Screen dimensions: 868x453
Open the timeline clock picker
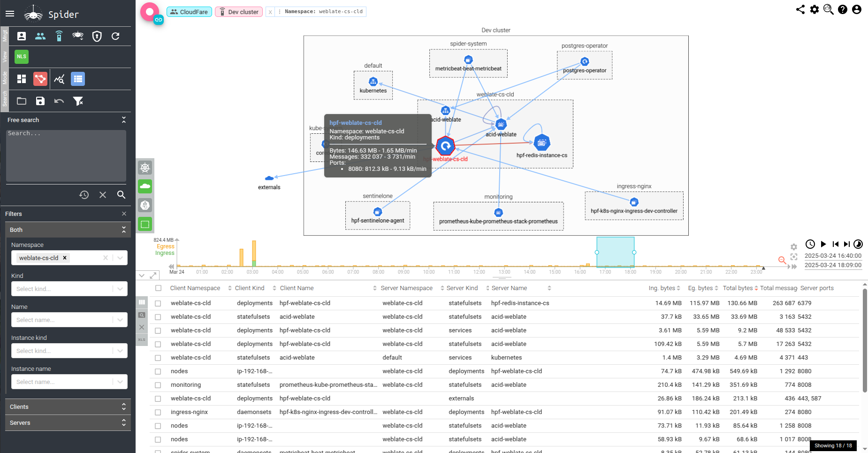[810, 244]
